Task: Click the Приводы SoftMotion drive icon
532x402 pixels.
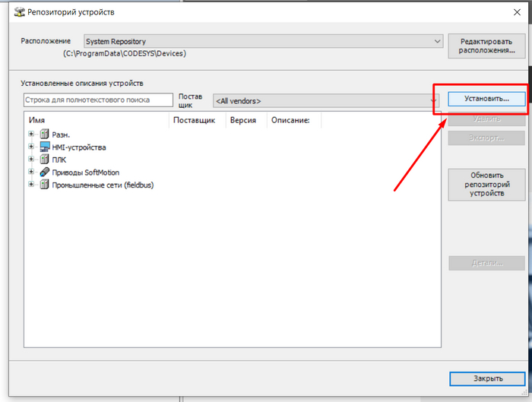Action: point(44,173)
